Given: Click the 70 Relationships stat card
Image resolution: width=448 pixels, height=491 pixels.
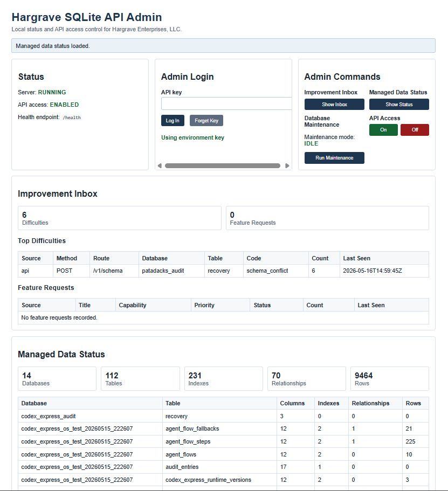Looking at the screenshot, I should (307, 378).
